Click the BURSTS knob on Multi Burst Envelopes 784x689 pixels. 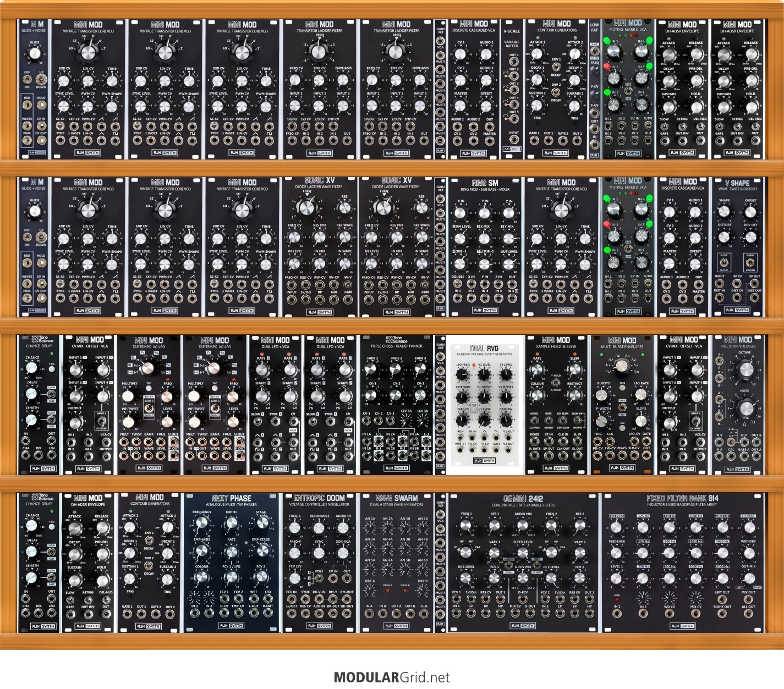coord(603,395)
